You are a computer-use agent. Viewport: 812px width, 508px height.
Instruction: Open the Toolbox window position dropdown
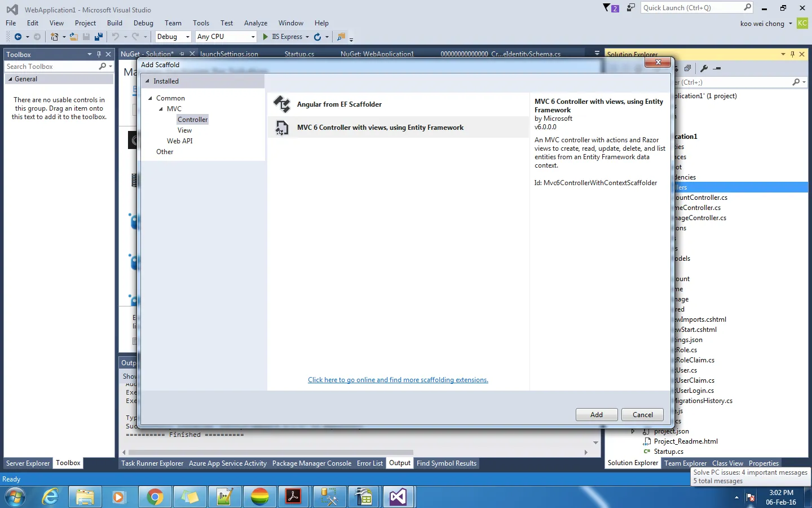(x=89, y=54)
